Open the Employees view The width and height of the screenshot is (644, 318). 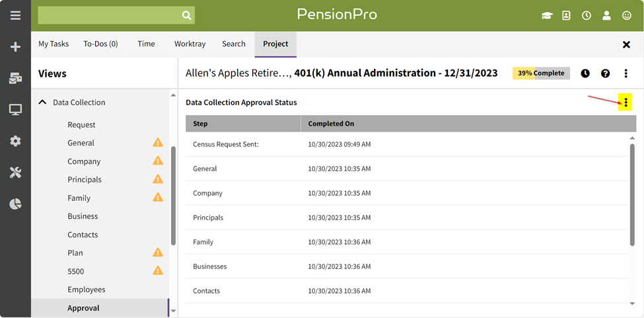point(87,290)
